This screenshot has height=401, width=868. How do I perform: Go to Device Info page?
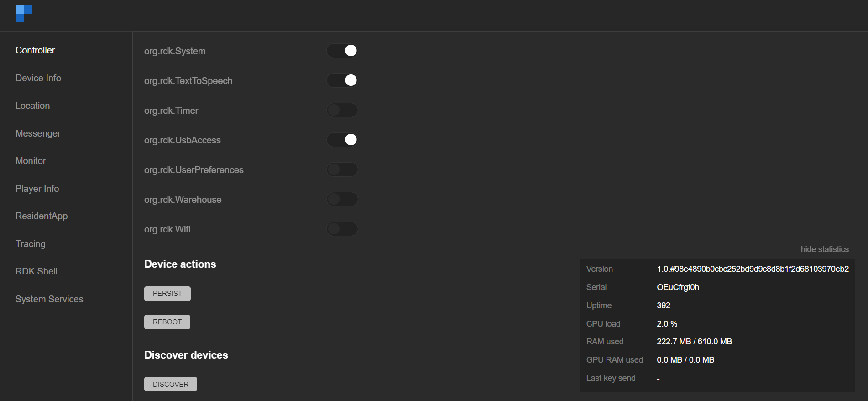(x=38, y=78)
